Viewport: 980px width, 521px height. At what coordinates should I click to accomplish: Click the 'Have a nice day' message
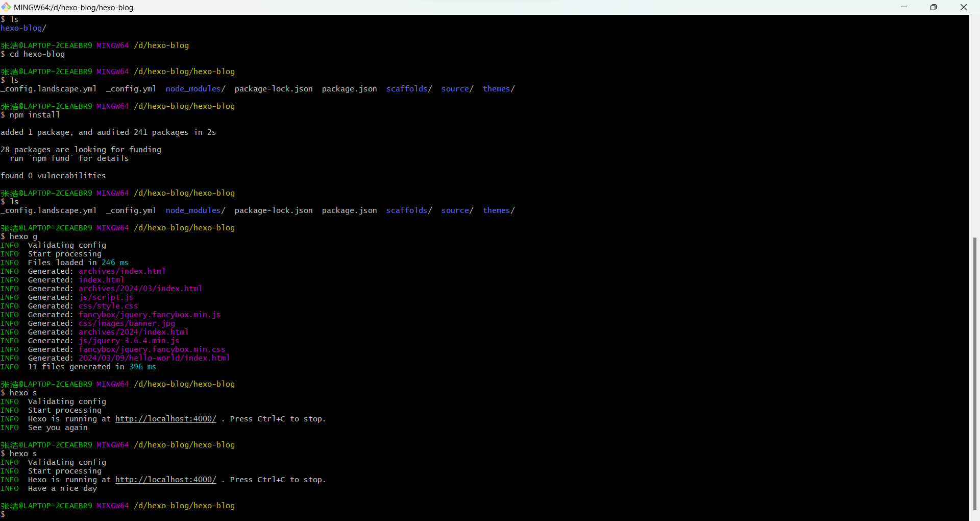[62, 488]
